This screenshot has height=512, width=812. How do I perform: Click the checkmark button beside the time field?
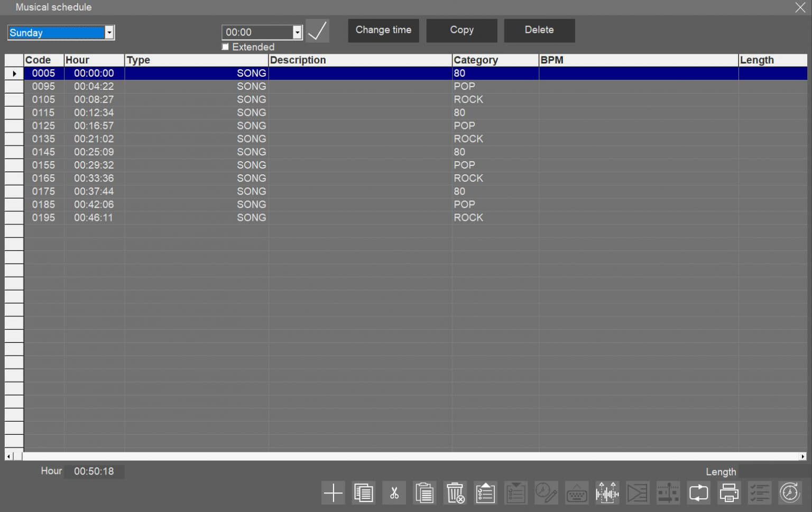point(317,31)
